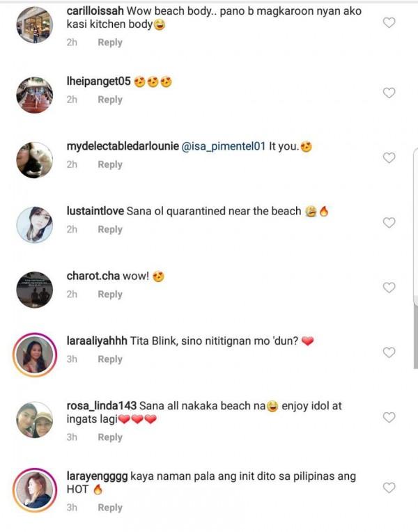Tap heart next to lheipanget05's comment

click(389, 93)
